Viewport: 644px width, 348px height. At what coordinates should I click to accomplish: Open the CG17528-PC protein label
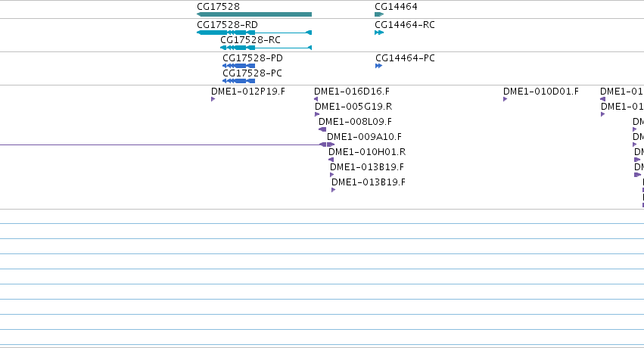(x=252, y=73)
